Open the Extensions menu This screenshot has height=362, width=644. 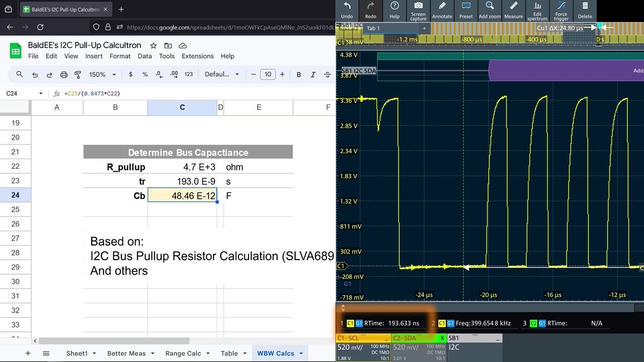[197, 56]
